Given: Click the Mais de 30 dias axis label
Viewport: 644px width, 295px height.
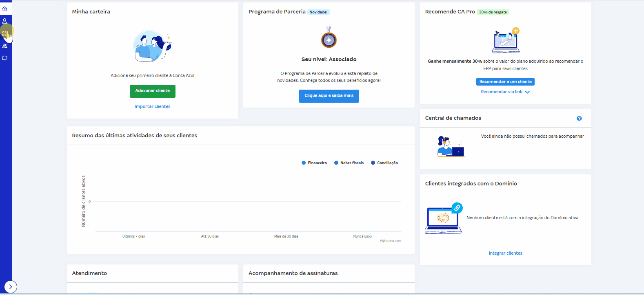Looking at the screenshot, I should pos(286,236).
